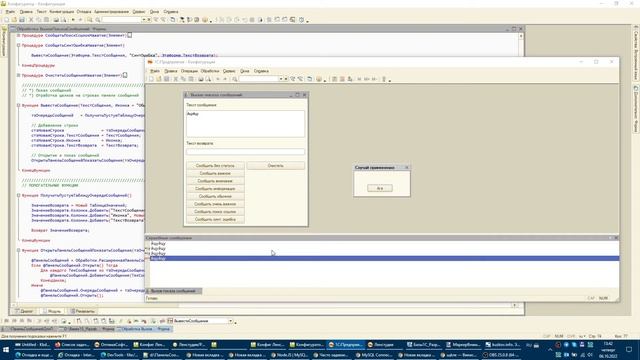Click Undo arrow in 1C:Enterprise toolbar
Image resolution: width=640 pixels, height=360 pixels.
pos(218,79)
